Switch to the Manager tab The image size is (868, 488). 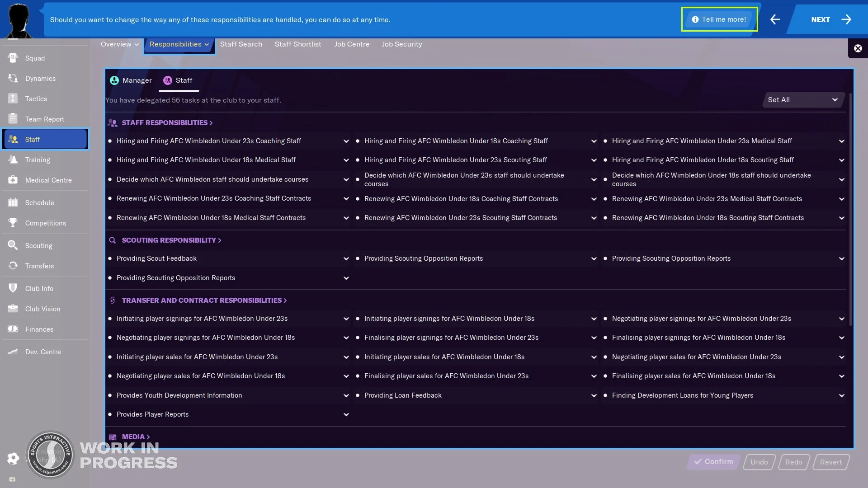[130, 80]
